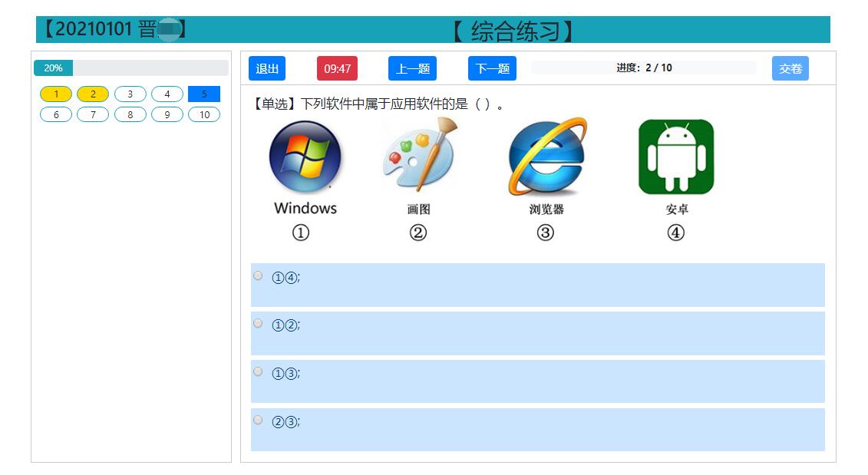The width and height of the screenshot is (868, 475).
Task: Select the radio button for answer ①③
Action: pos(258,371)
